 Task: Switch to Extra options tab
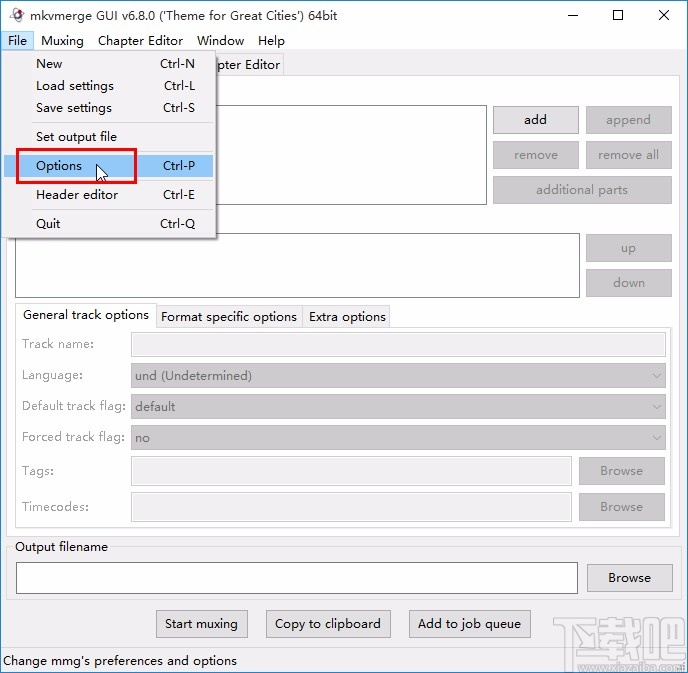pos(347,317)
